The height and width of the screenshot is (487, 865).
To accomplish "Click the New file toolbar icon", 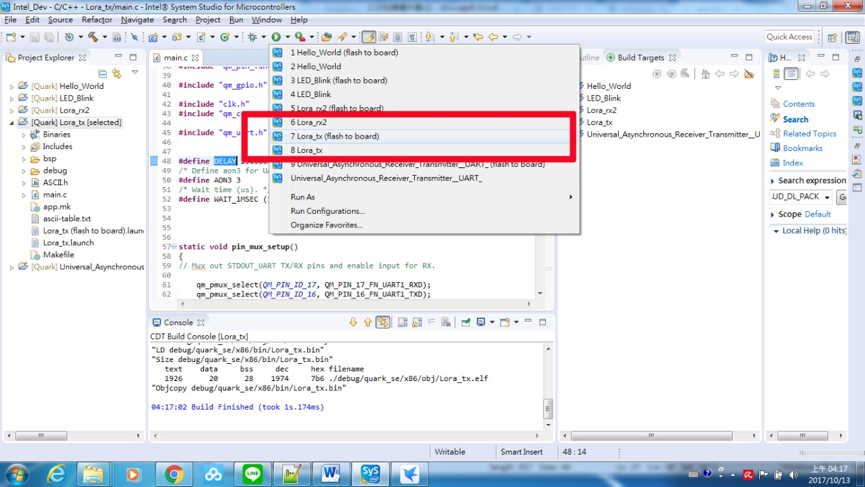I will coord(11,37).
